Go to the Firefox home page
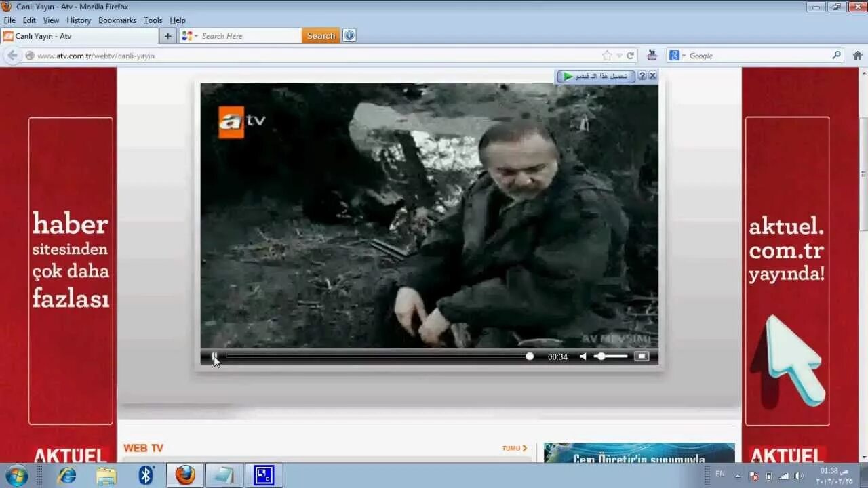The width and height of the screenshot is (868, 488). coord(857,56)
